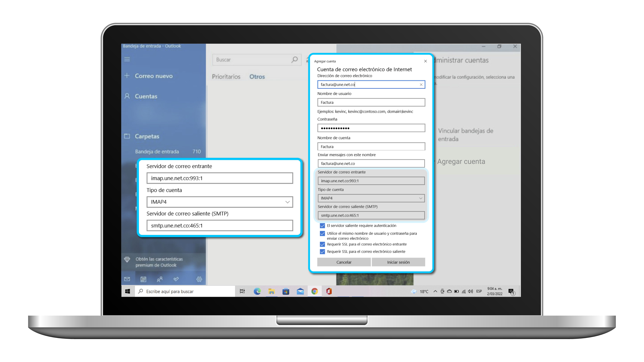This screenshot has width=644, height=362.
Task: Launch Microsoft Edge from the taskbar
Action: pyautogui.click(x=257, y=291)
